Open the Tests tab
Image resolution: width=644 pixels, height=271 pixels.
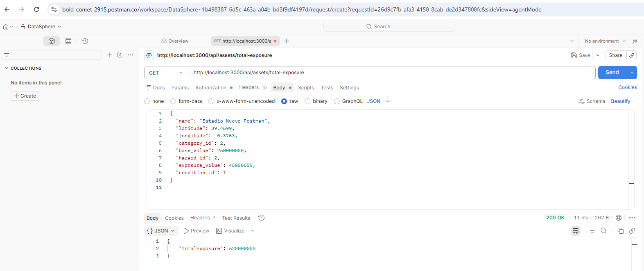(327, 88)
